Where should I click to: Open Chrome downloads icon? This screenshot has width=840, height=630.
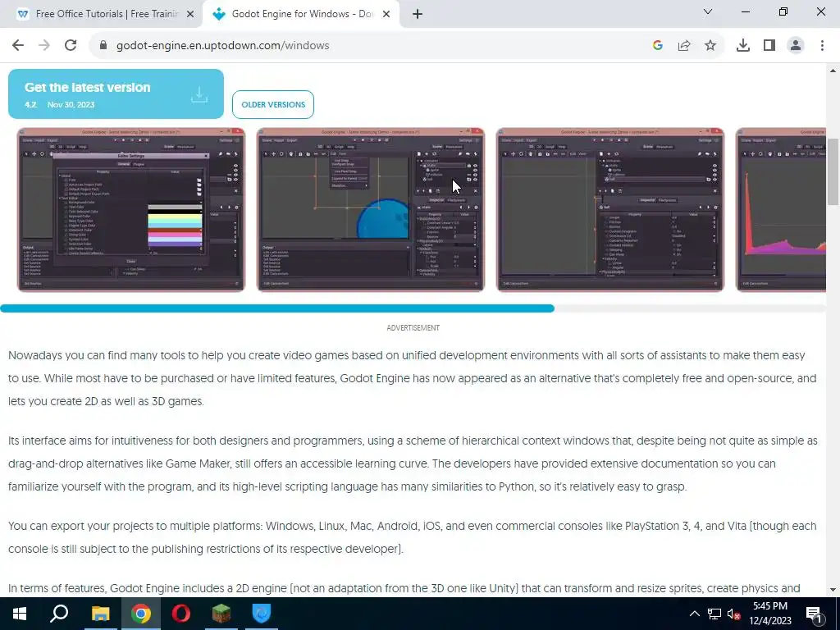(x=743, y=46)
